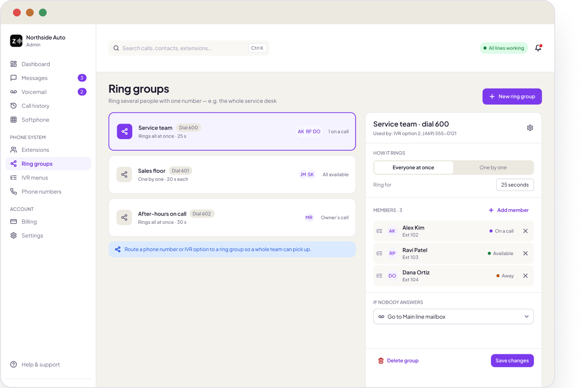Select Everyone at once ring mode
The width and height of the screenshot is (588, 388).
(x=413, y=168)
